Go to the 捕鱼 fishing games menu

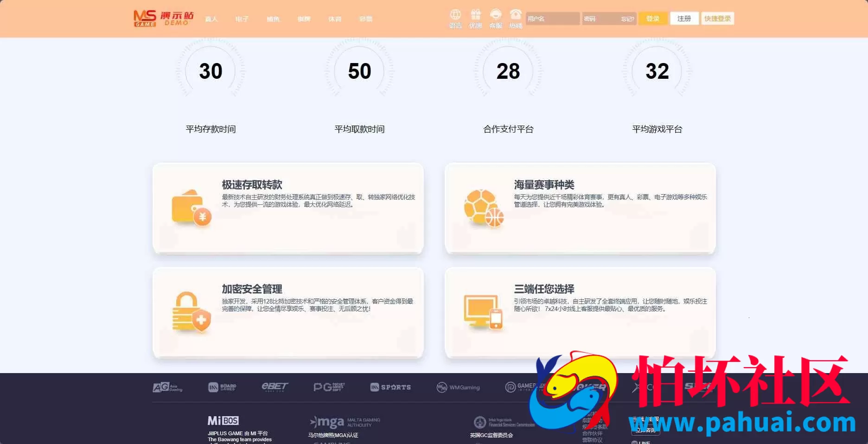coord(273,19)
